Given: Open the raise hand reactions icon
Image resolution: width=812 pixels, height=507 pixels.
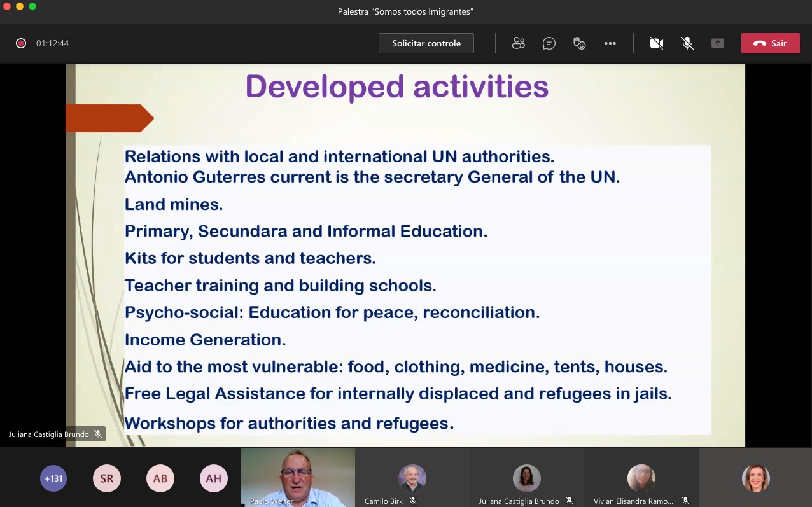Looking at the screenshot, I should (x=580, y=43).
